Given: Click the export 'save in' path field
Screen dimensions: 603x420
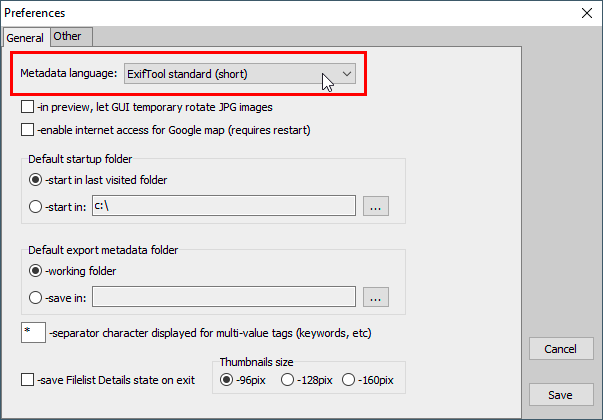Looking at the screenshot, I should pyautogui.click(x=222, y=296).
